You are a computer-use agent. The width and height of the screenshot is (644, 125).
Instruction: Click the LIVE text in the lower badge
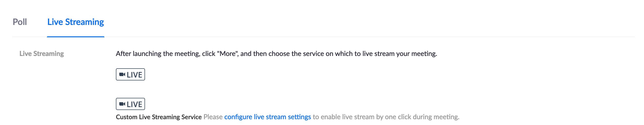135,104
